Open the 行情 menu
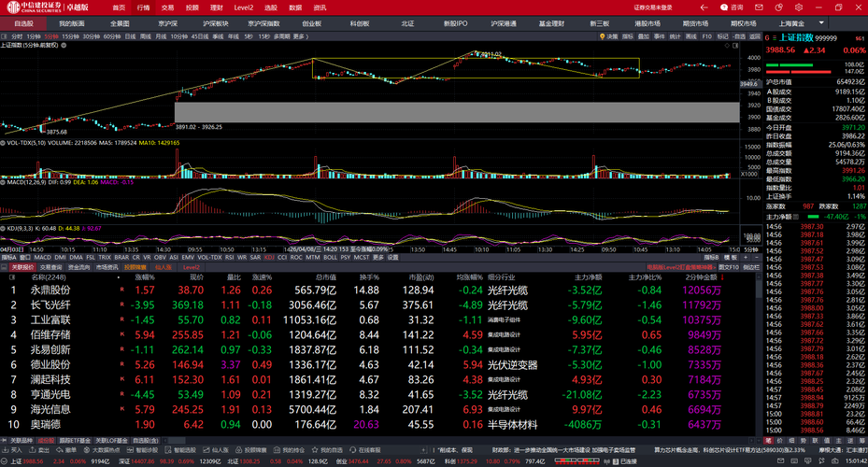The image size is (868, 467). [x=143, y=7]
